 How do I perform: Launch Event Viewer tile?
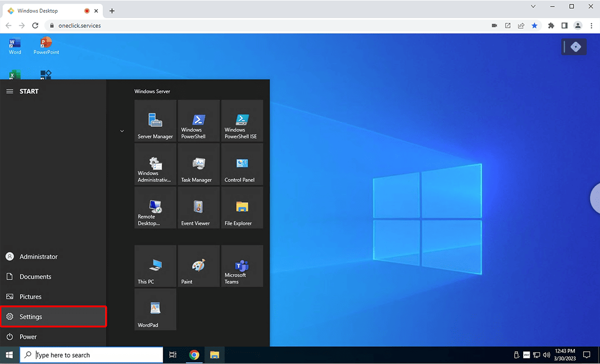click(199, 208)
